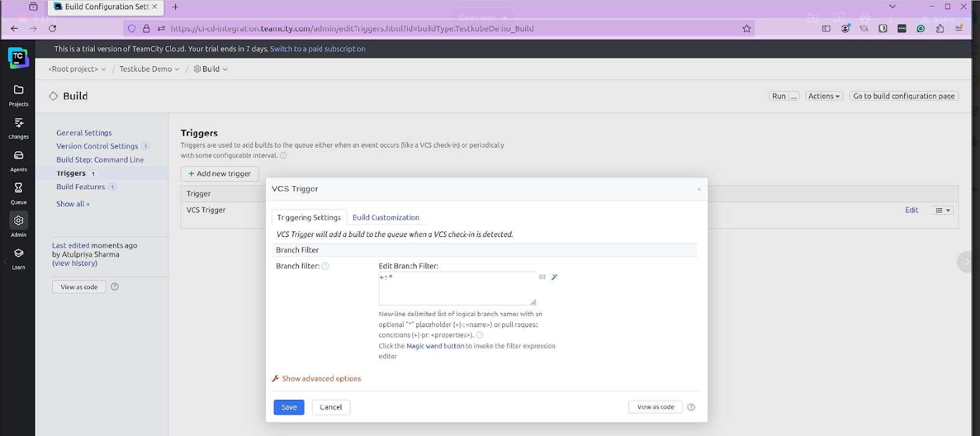The width and height of the screenshot is (980, 436).
Task: Select Triggers in the settings menu
Action: point(71,173)
